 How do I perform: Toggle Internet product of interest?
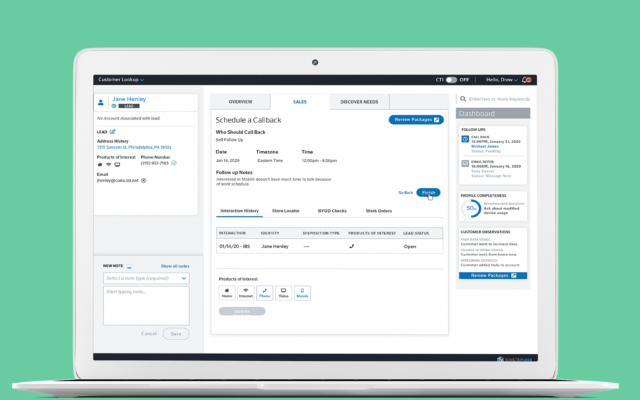pos(246,293)
